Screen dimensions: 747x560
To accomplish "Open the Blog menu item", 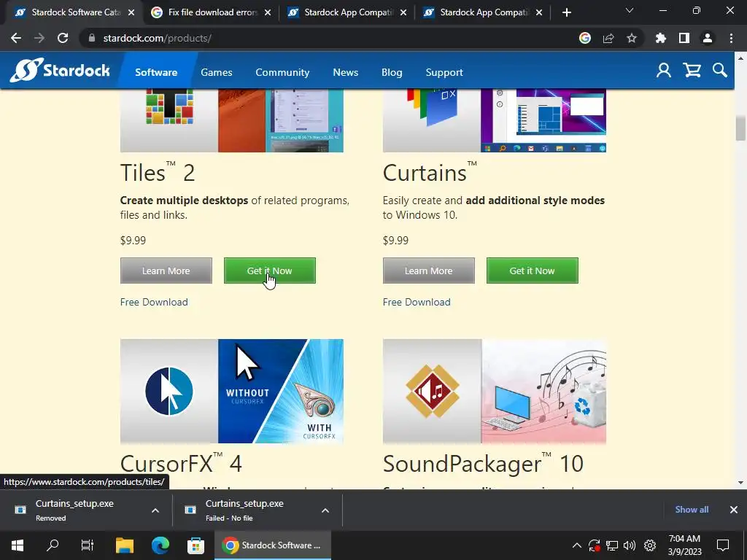I will pyautogui.click(x=392, y=72).
